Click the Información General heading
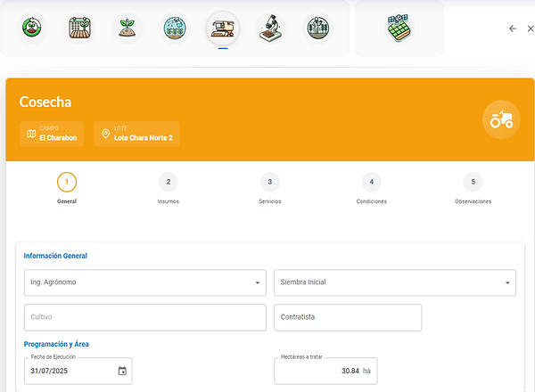The height and width of the screenshot is (392, 535). click(x=55, y=256)
